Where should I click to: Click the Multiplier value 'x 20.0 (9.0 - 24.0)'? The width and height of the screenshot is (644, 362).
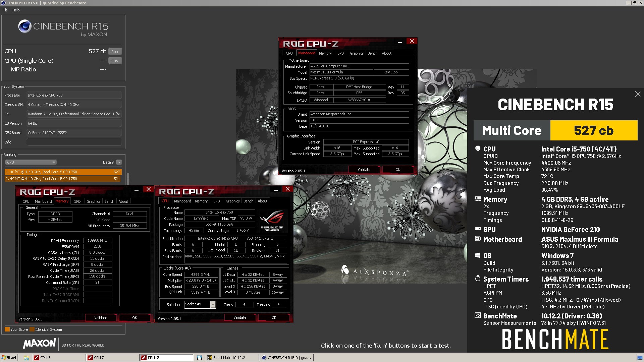click(201, 280)
